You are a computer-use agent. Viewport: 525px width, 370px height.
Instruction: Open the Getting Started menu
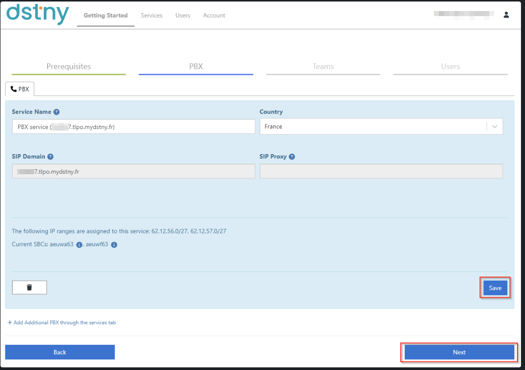point(105,15)
